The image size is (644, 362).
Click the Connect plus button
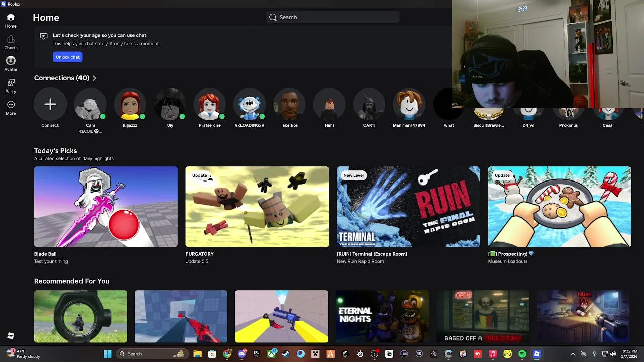(x=50, y=104)
